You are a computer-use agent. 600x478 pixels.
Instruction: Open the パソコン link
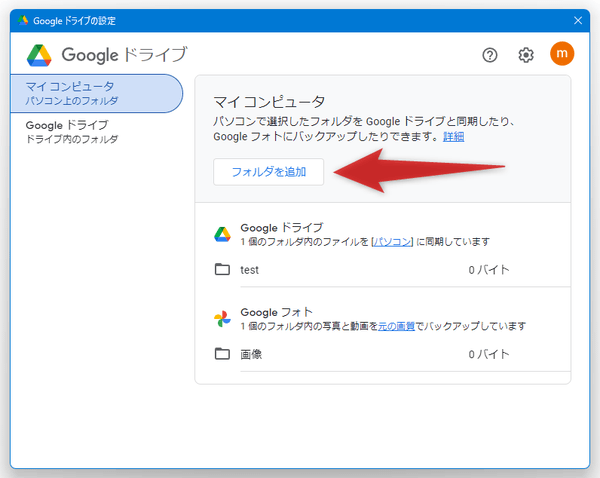[392, 242]
